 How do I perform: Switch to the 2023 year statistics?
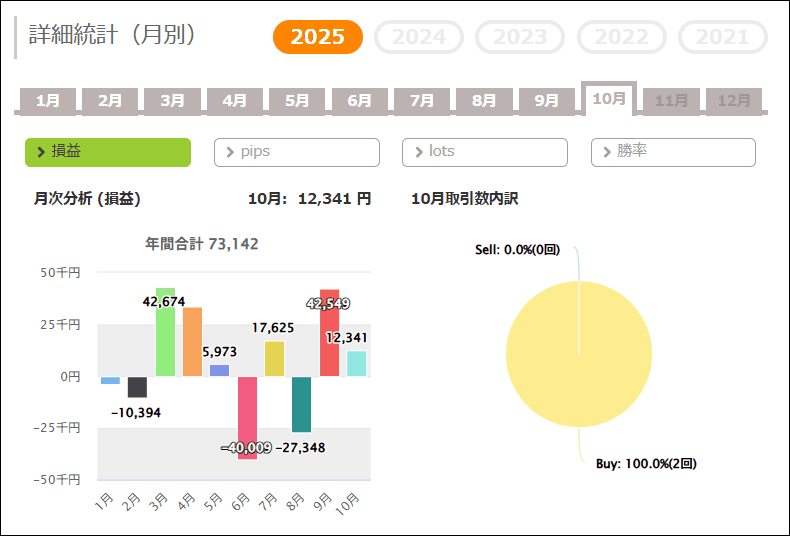click(x=520, y=37)
